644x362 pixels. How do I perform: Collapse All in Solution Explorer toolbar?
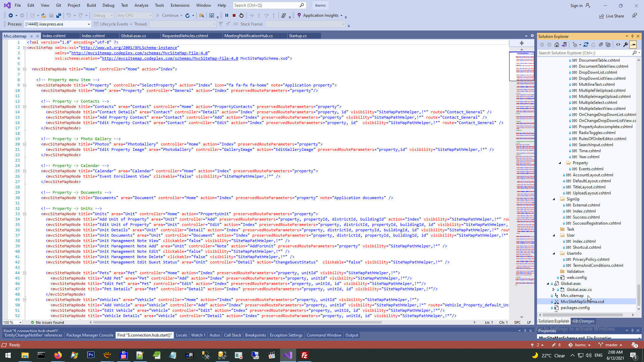[x=601, y=45]
